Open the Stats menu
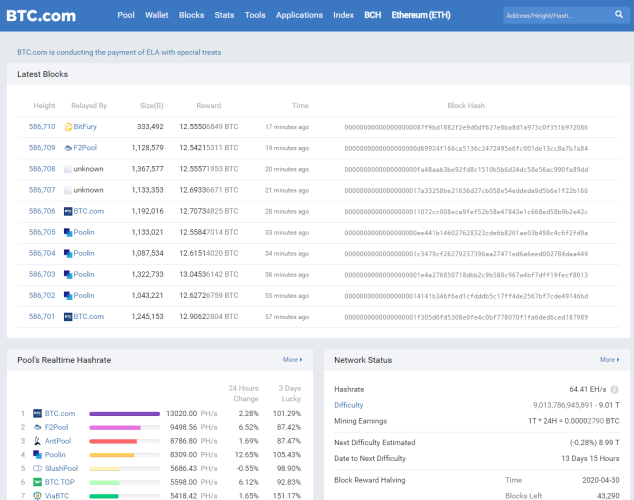Image resolution: width=634 pixels, height=500 pixels. click(224, 15)
